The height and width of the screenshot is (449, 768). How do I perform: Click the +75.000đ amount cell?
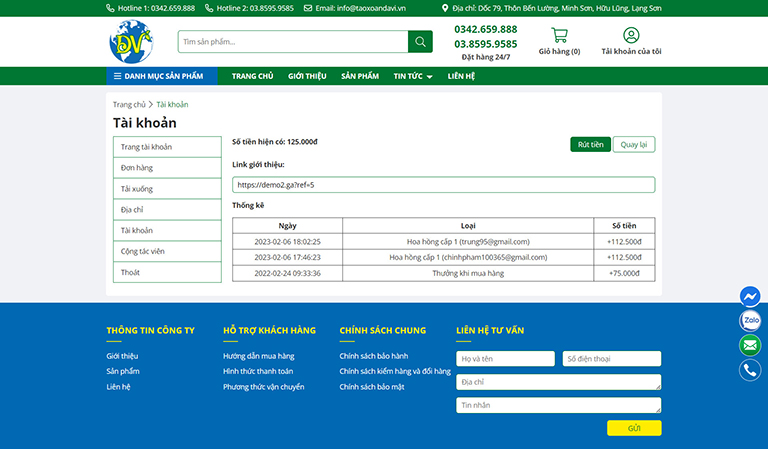pos(624,273)
